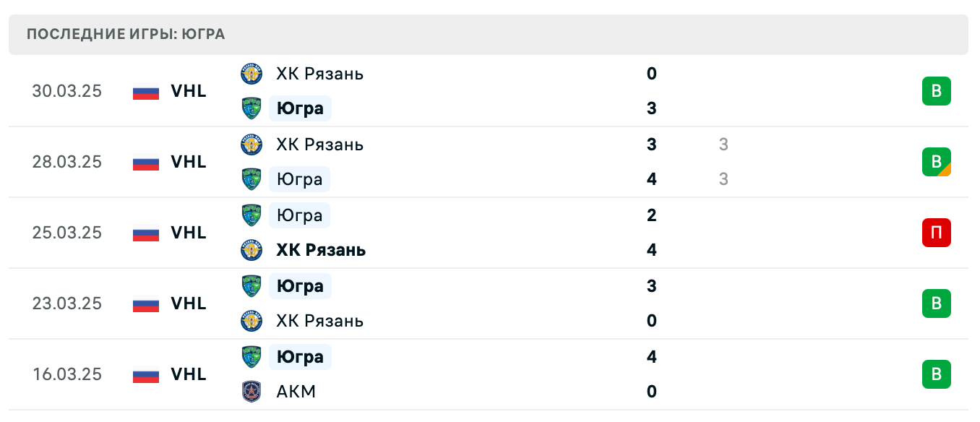Click Russian flag icon in 28.03.25 row
Screen dimensions: 980x422
pyautogui.click(x=146, y=163)
